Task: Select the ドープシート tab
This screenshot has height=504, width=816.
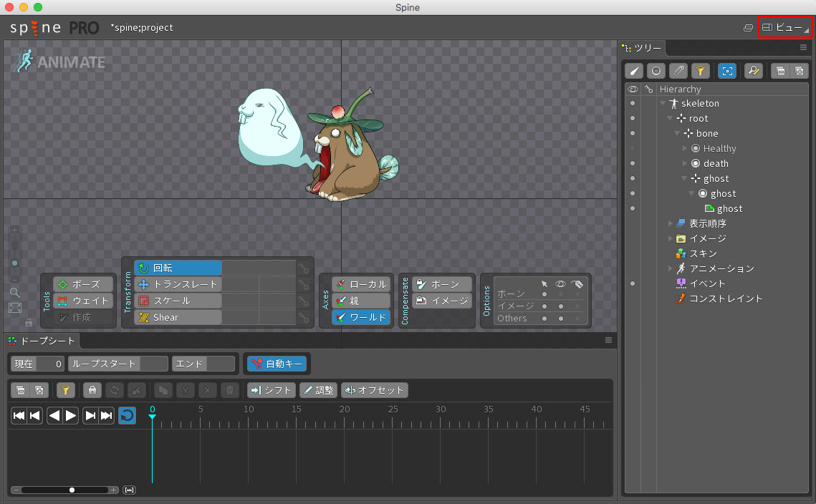Action: coord(42,341)
